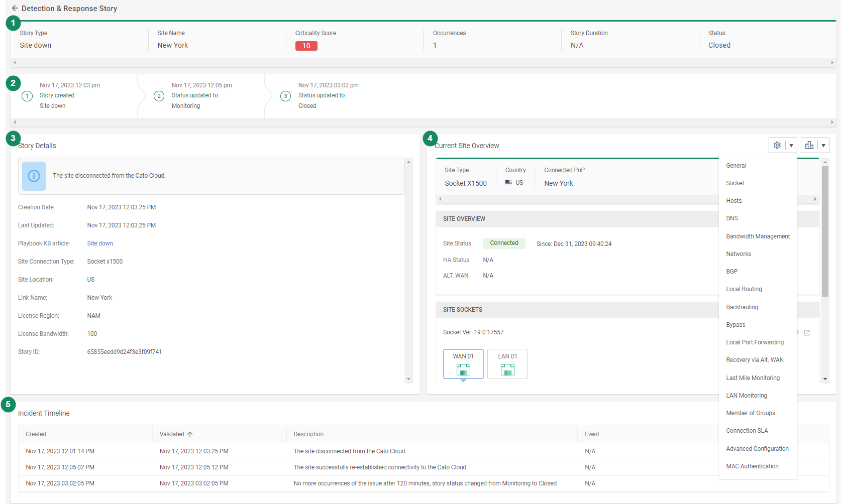Select row 'The site disconnected from the Cato Cloud'

click(424, 451)
